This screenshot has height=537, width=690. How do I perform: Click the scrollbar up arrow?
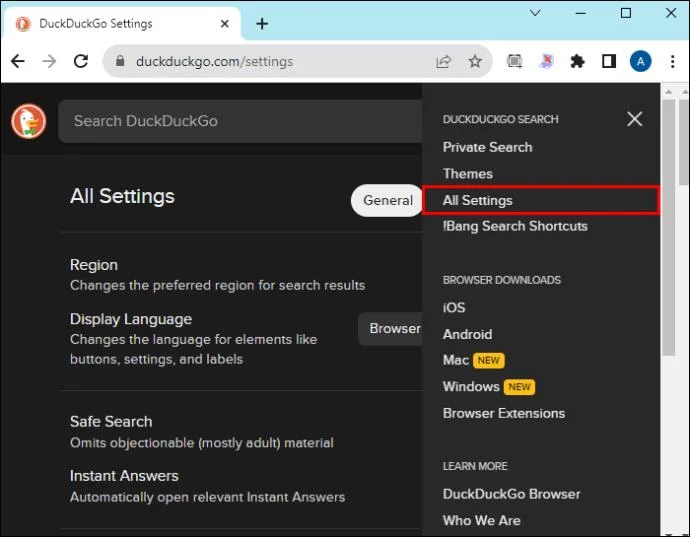coord(669,92)
